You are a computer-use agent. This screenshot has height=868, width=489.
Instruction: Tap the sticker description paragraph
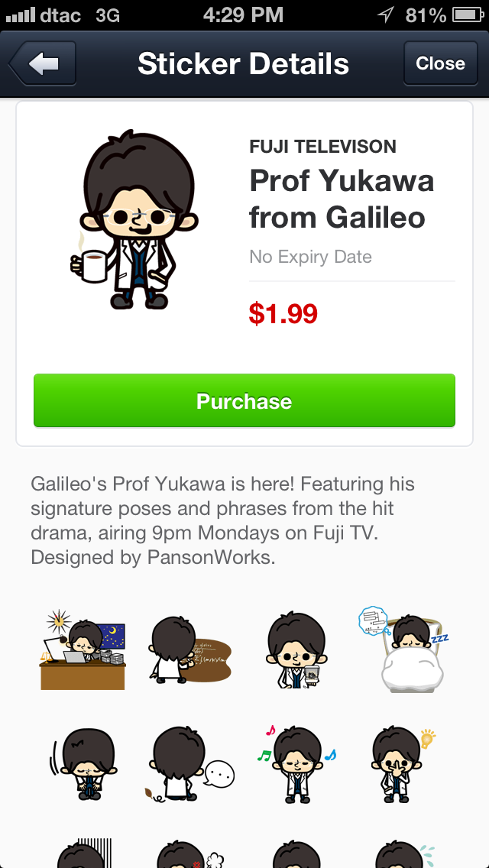coord(222,520)
